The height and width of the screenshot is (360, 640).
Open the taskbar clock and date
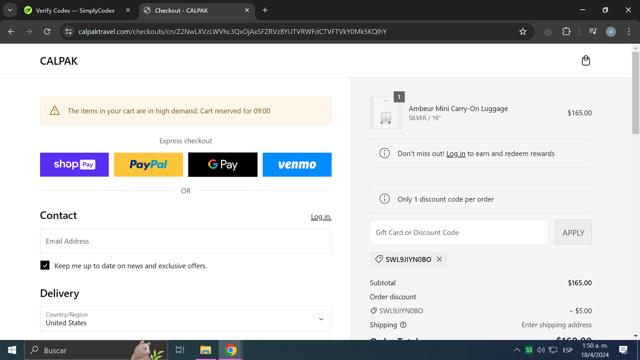pos(595,350)
